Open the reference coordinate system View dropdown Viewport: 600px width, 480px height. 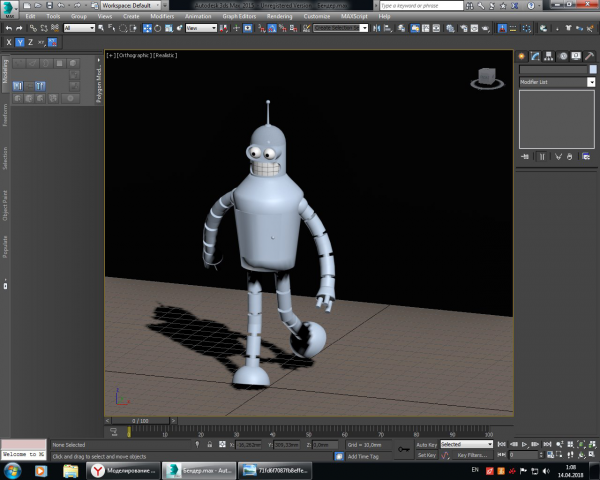201,28
